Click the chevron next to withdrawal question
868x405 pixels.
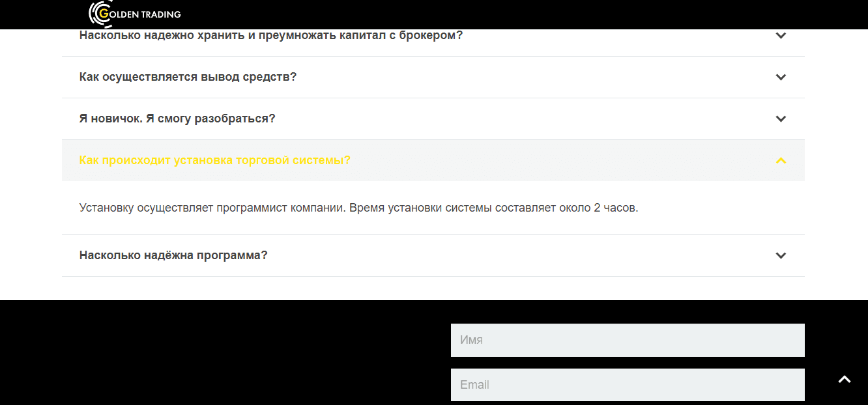coord(781,77)
